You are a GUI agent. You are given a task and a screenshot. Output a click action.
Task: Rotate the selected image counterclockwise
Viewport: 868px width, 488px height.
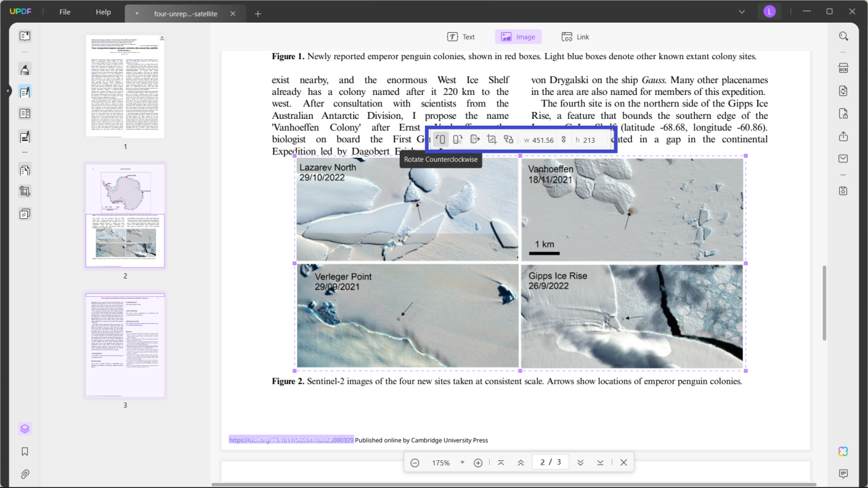441,139
